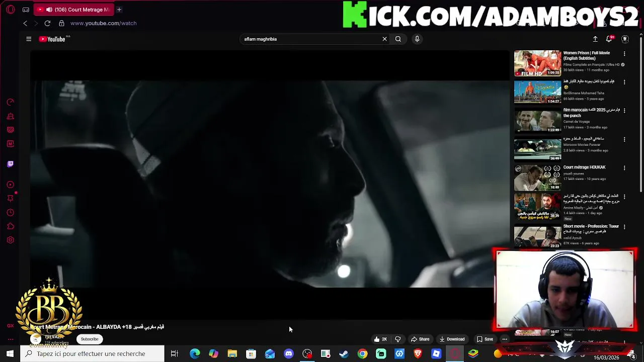Open History clock icon in sidebar

click(11, 212)
